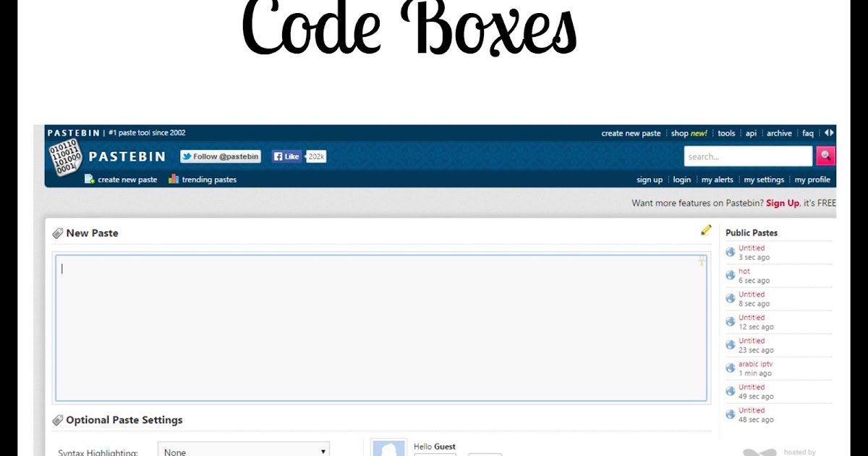The image size is (868, 456).
Task: Open the 'api' menu item
Action: pyautogui.click(x=751, y=133)
